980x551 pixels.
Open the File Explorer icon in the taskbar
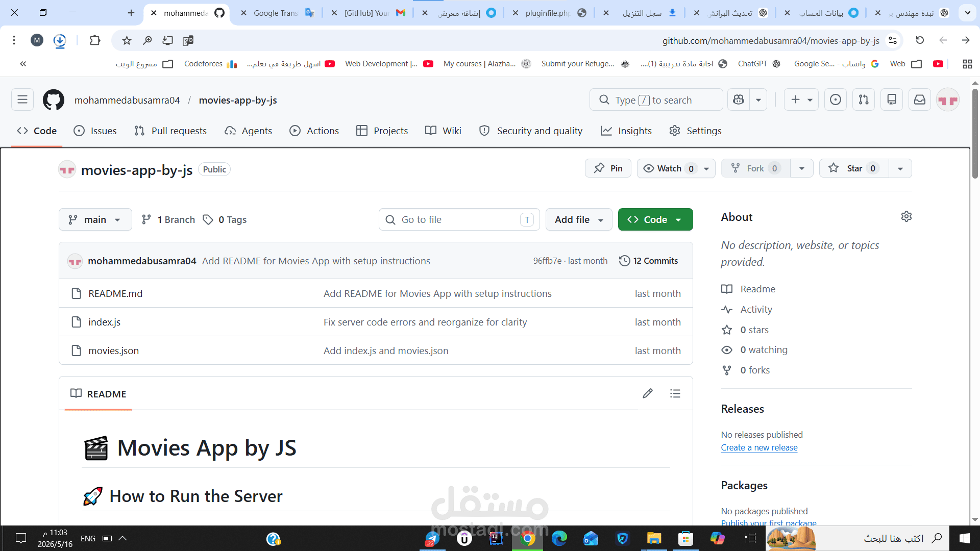click(654, 538)
